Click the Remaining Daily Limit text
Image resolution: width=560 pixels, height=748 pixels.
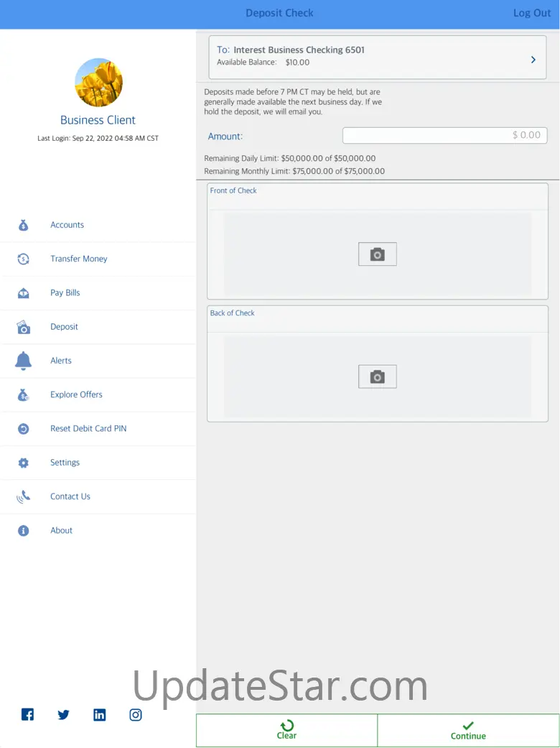290,158
